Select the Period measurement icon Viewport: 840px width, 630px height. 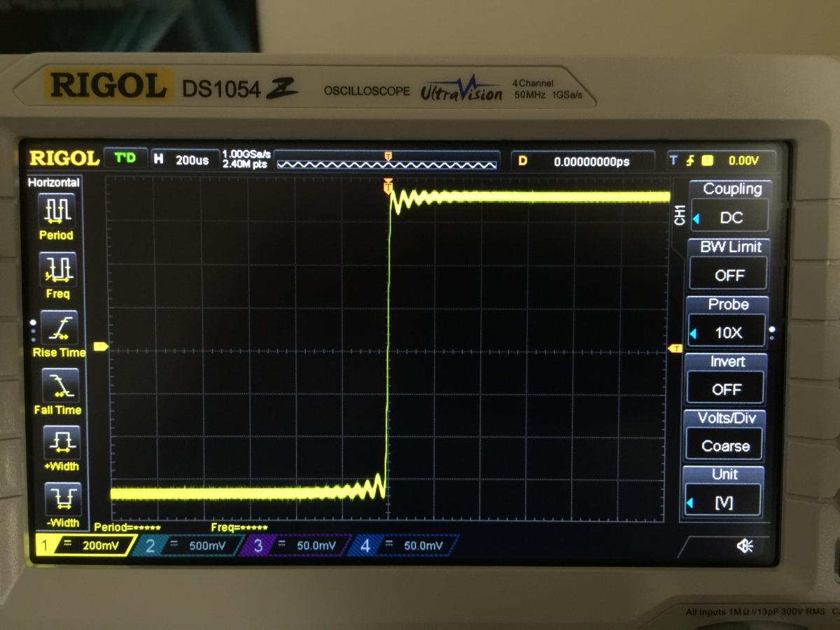(x=56, y=211)
